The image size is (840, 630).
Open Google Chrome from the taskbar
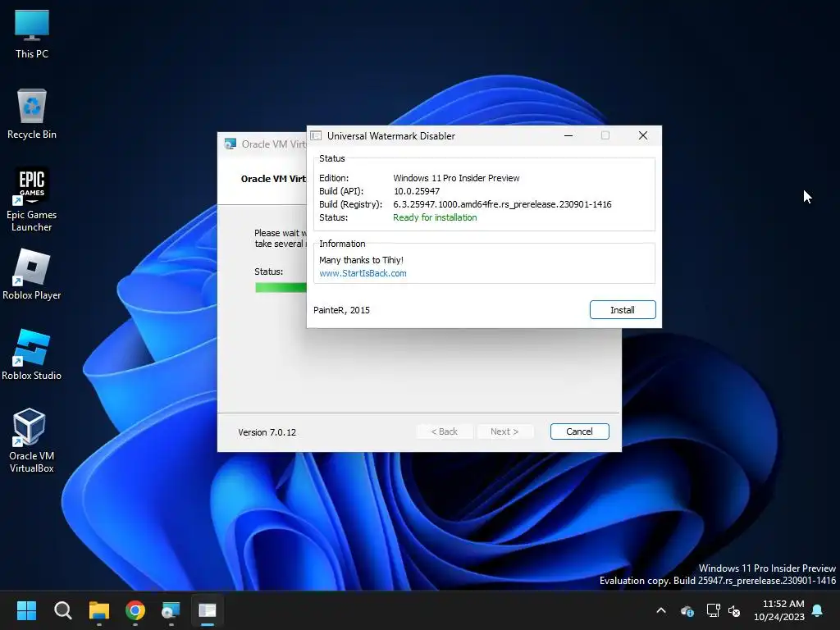(135, 610)
